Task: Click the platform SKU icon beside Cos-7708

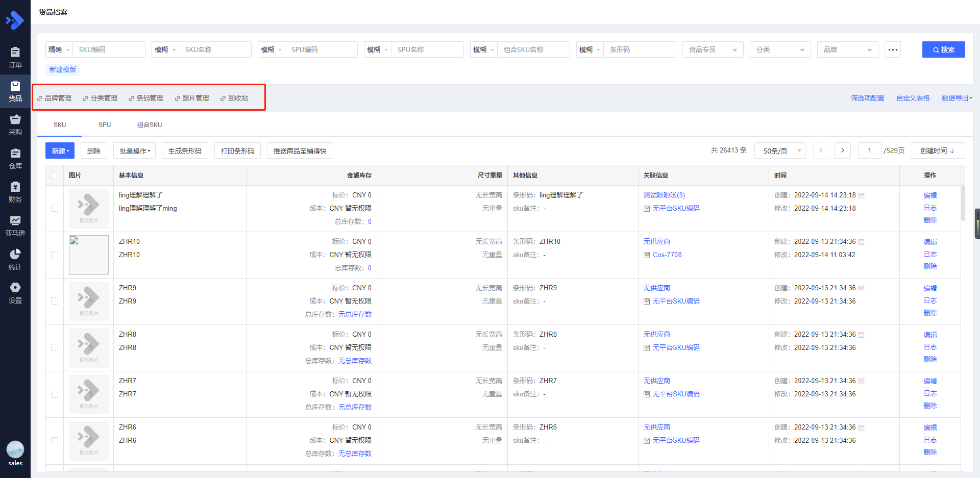Action: [x=647, y=255]
